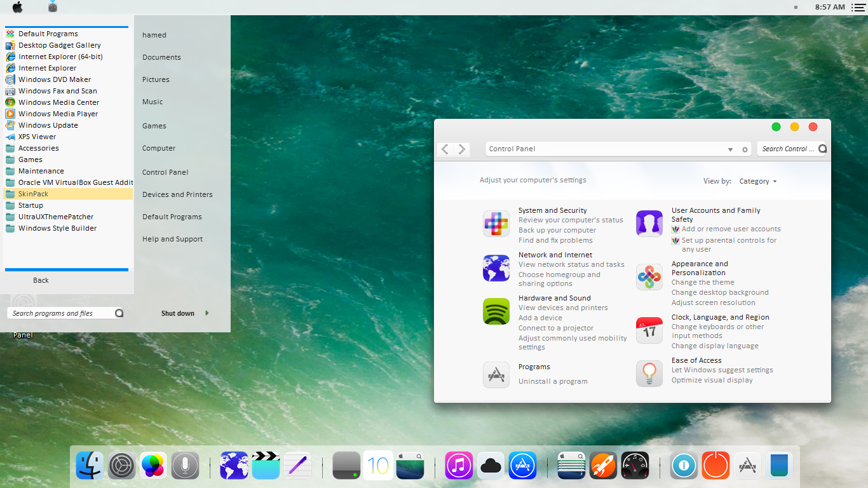This screenshot has width=868, height=488.
Task: Click the number 10 dock icon
Action: (x=378, y=466)
